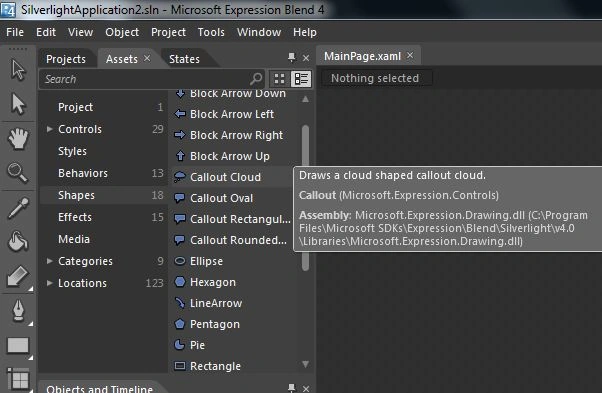Expand the Controls category
The image size is (602, 393).
coord(50,129)
